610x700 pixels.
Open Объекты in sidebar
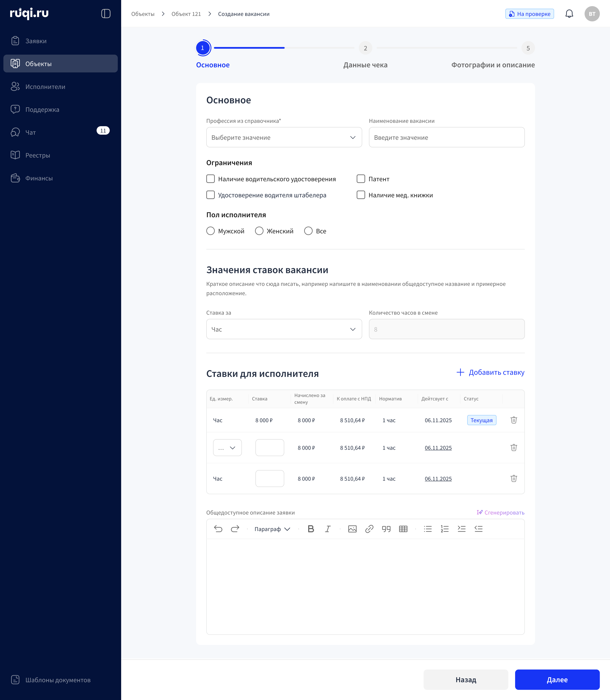(61, 64)
